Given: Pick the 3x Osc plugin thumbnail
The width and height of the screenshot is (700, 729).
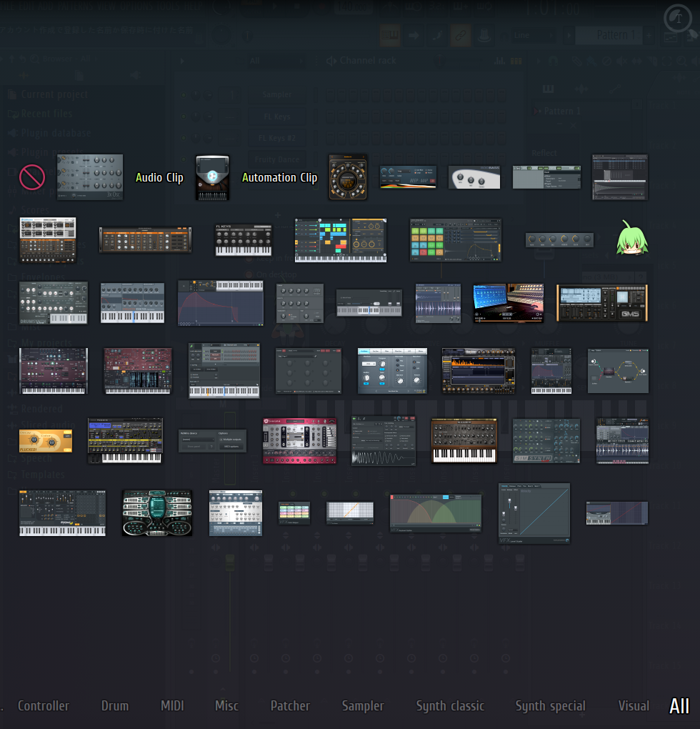Looking at the screenshot, I should click(90, 177).
